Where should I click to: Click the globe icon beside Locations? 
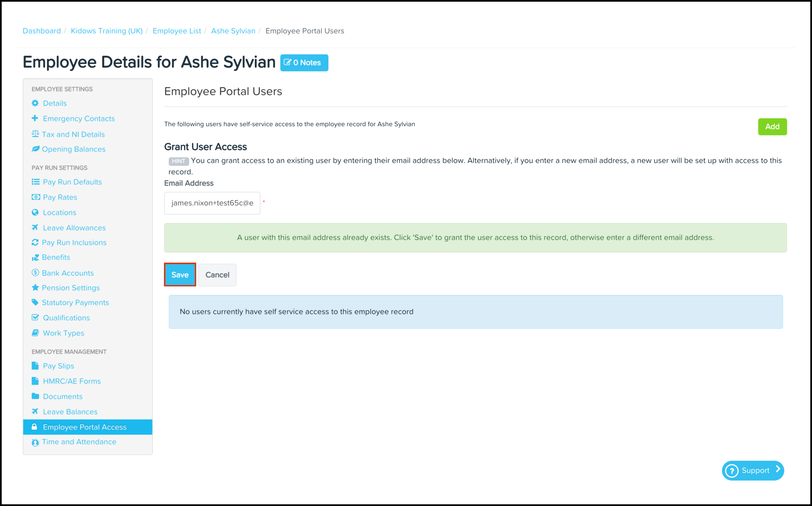click(x=35, y=212)
